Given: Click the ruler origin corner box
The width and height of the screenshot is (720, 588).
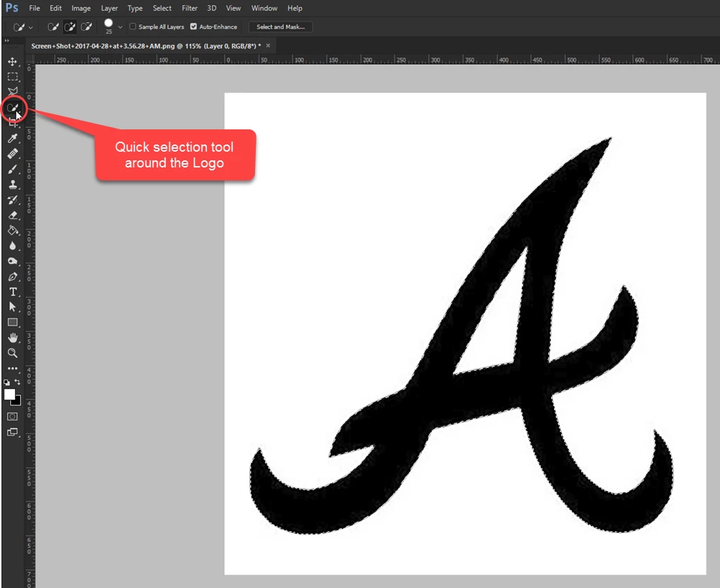Looking at the screenshot, I should (30, 60).
